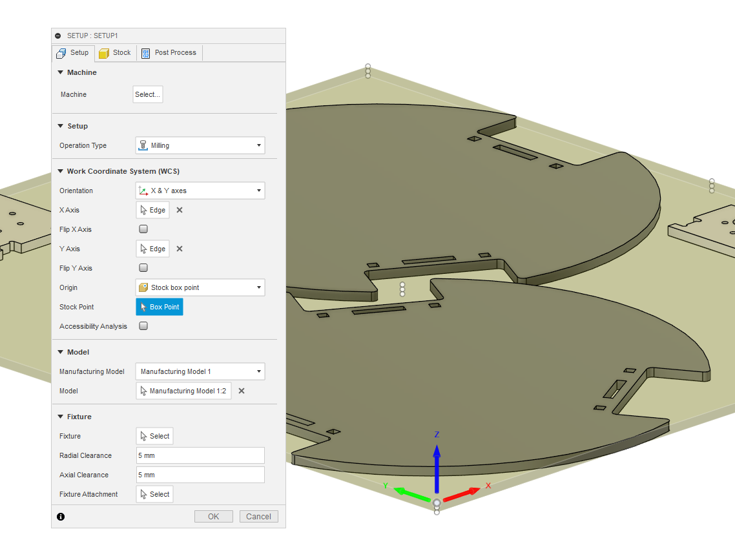This screenshot has width=735, height=560.
Task: Clear the Y Axis edge selection
Action: (x=180, y=249)
